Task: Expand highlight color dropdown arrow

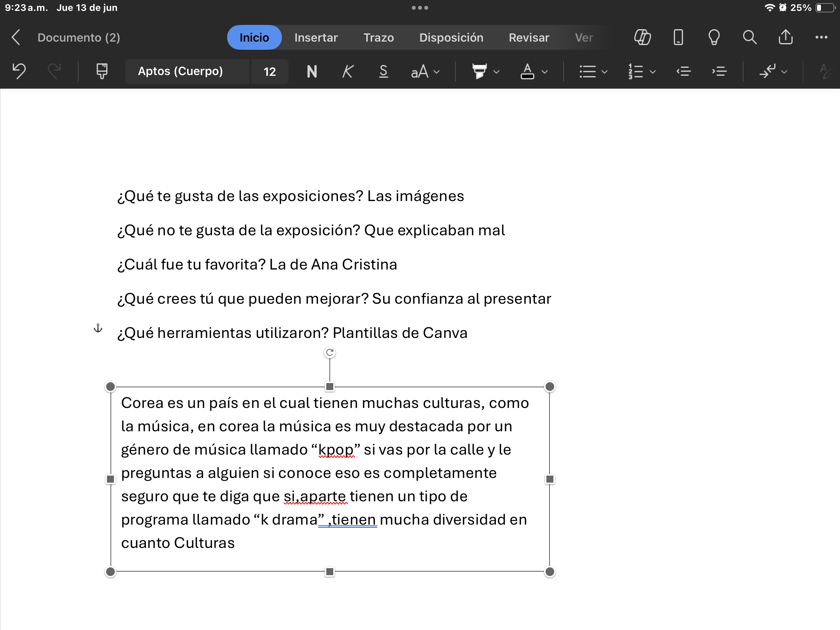Action: point(497,72)
